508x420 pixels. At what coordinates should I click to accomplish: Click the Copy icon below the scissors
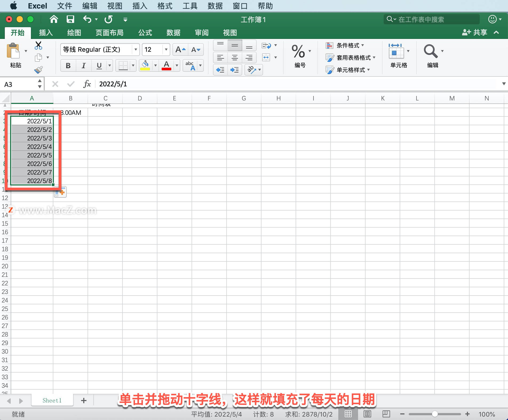click(x=38, y=57)
